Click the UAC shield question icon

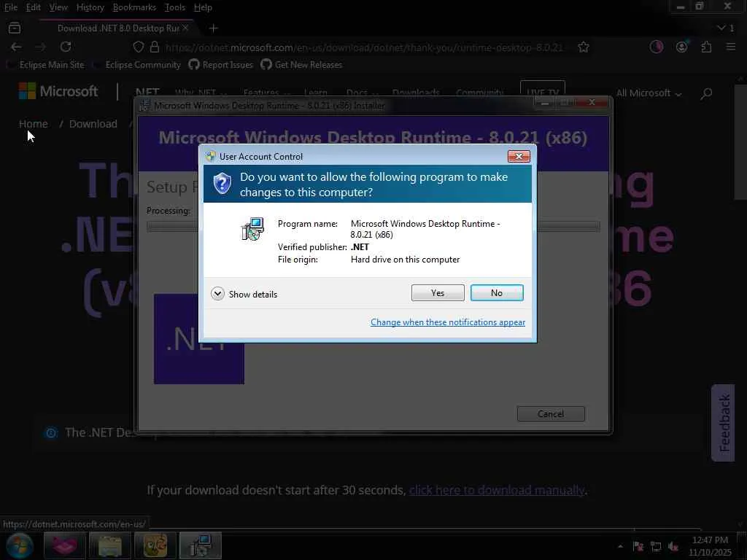[222, 183]
